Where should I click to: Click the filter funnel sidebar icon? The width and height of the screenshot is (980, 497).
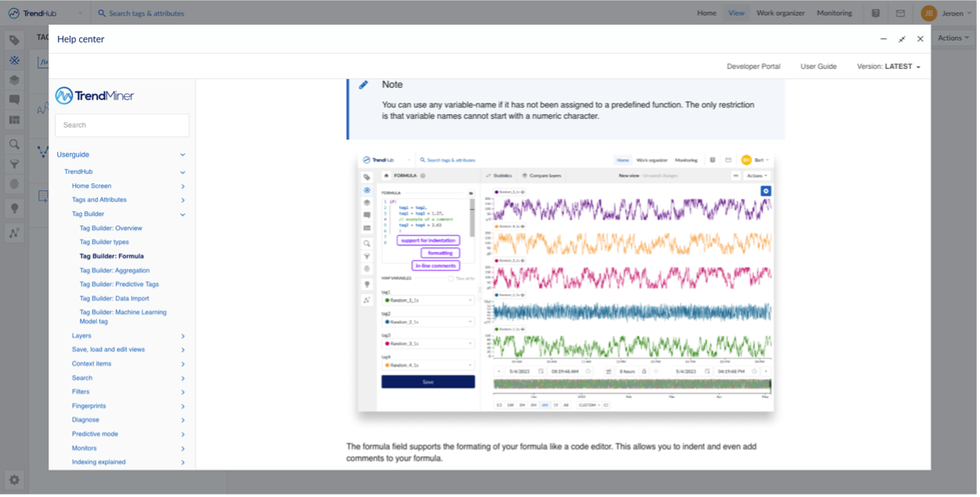pyautogui.click(x=14, y=164)
